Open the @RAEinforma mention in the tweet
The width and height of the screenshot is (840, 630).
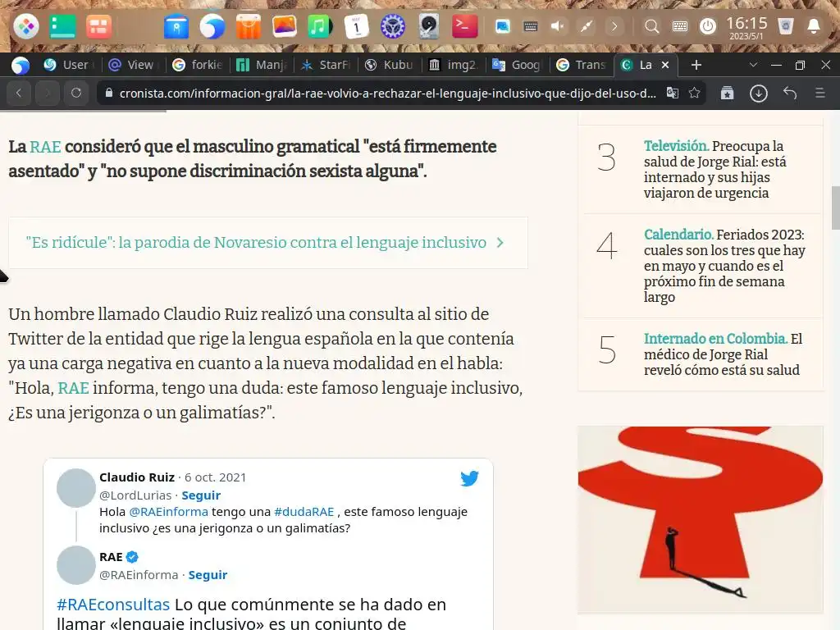[168, 512]
